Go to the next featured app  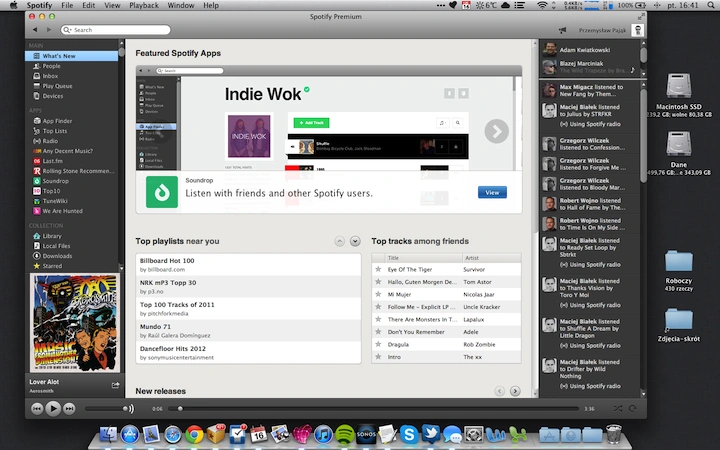click(x=496, y=131)
